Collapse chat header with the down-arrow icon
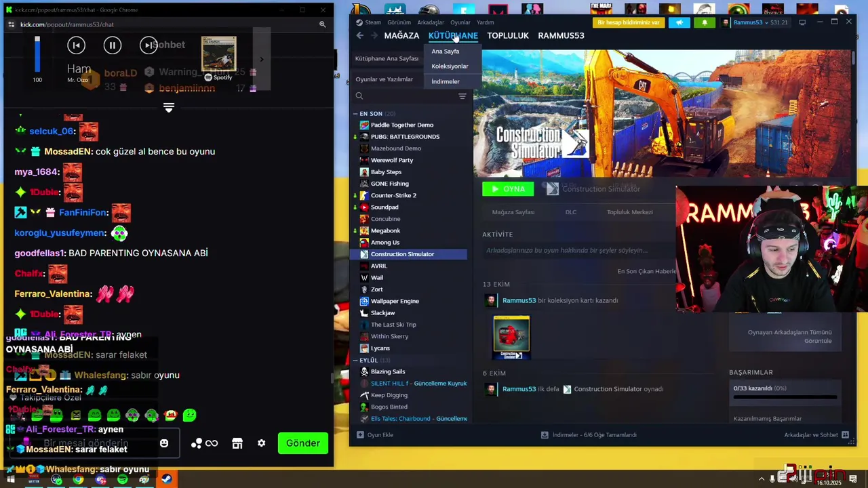The width and height of the screenshot is (868, 488). [x=169, y=108]
